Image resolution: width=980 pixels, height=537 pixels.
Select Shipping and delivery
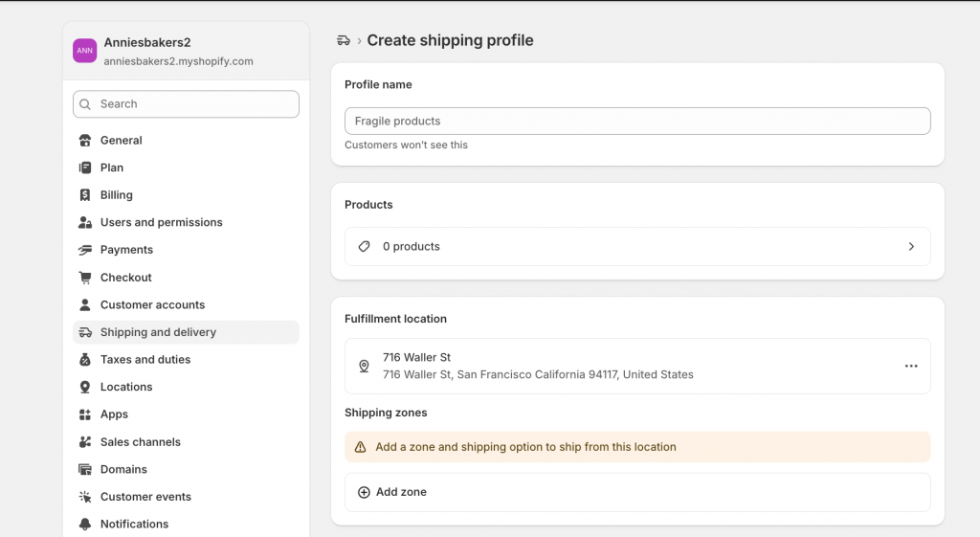pyautogui.click(x=186, y=332)
